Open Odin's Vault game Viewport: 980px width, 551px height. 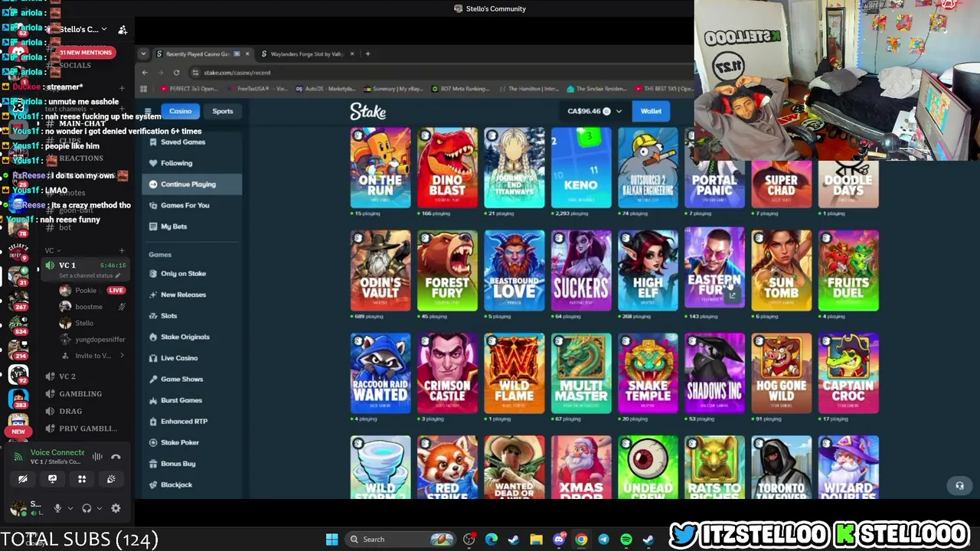coord(381,271)
